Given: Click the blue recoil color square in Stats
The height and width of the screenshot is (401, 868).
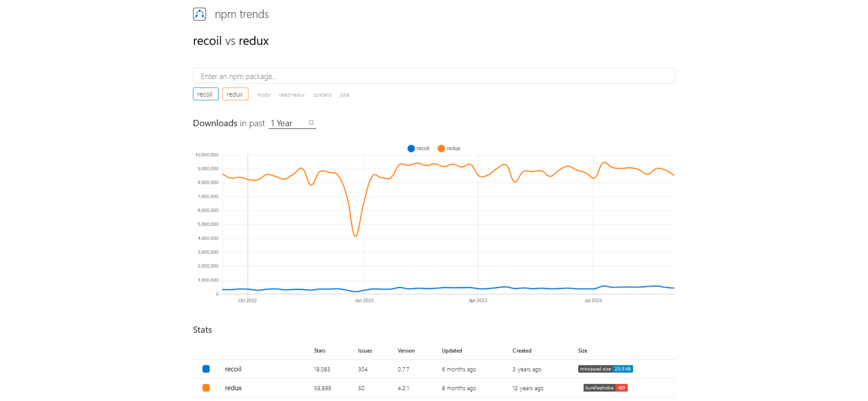Looking at the screenshot, I should point(206,369).
